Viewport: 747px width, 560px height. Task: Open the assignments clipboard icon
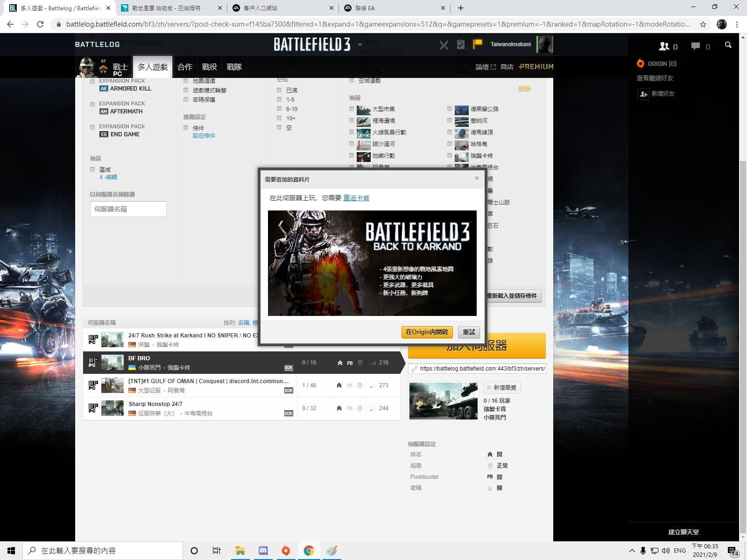tap(461, 44)
